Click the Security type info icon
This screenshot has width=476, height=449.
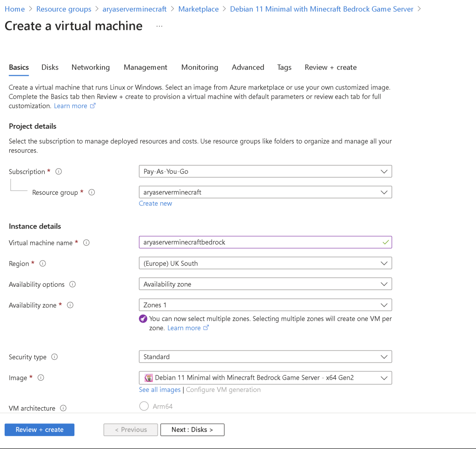point(54,357)
